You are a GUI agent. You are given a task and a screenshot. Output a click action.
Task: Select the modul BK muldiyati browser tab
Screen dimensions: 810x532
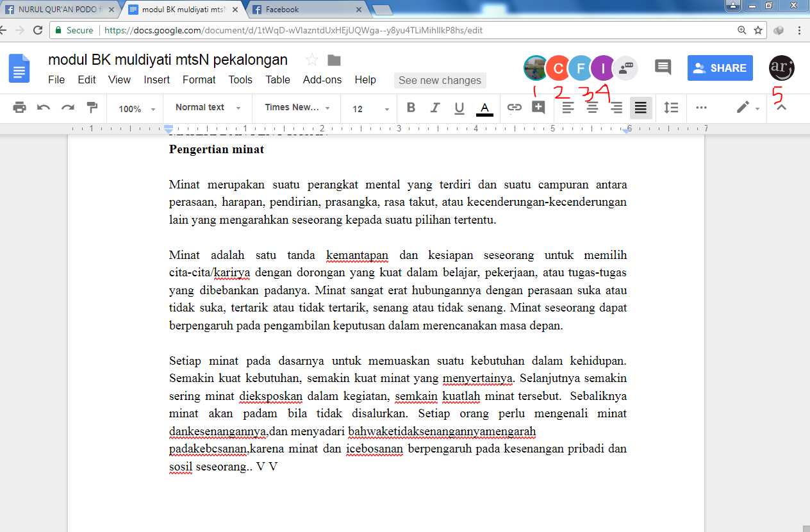pos(185,10)
